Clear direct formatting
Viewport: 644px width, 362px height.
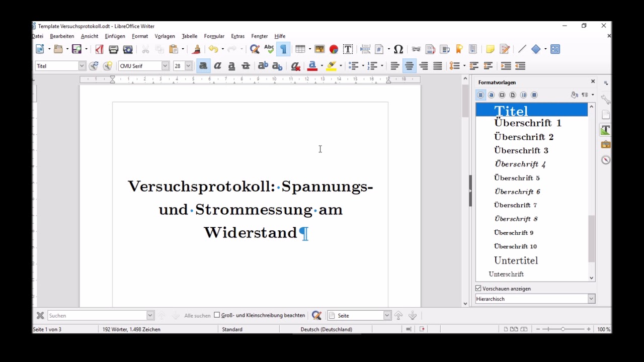(x=295, y=66)
